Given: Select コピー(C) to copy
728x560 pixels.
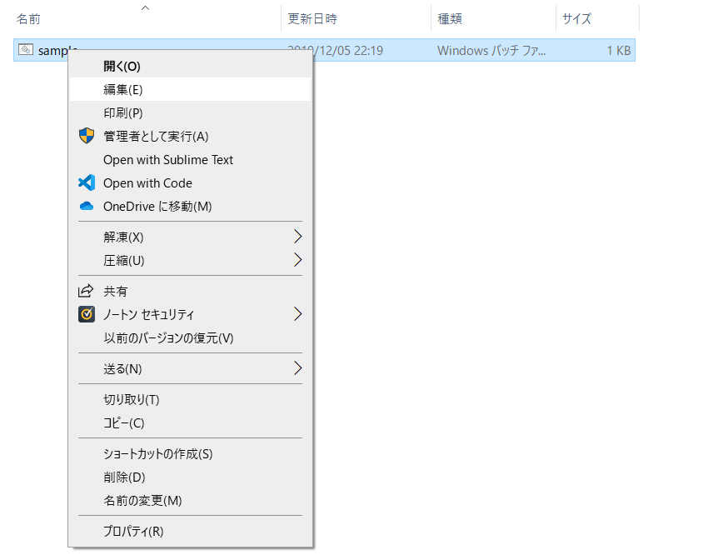Looking at the screenshot, I should 190,422.
